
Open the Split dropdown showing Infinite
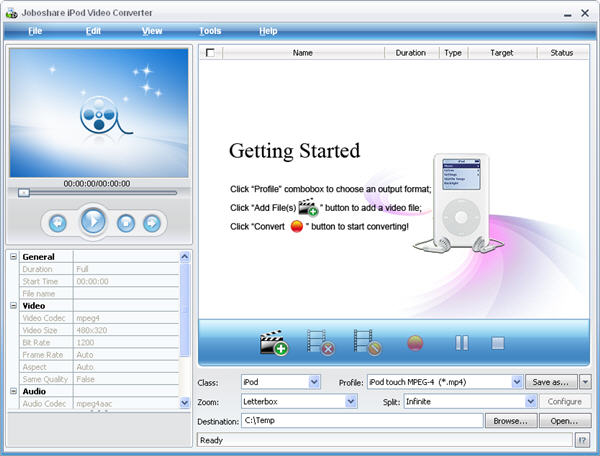pyautogui.click(x=530, y=401)
